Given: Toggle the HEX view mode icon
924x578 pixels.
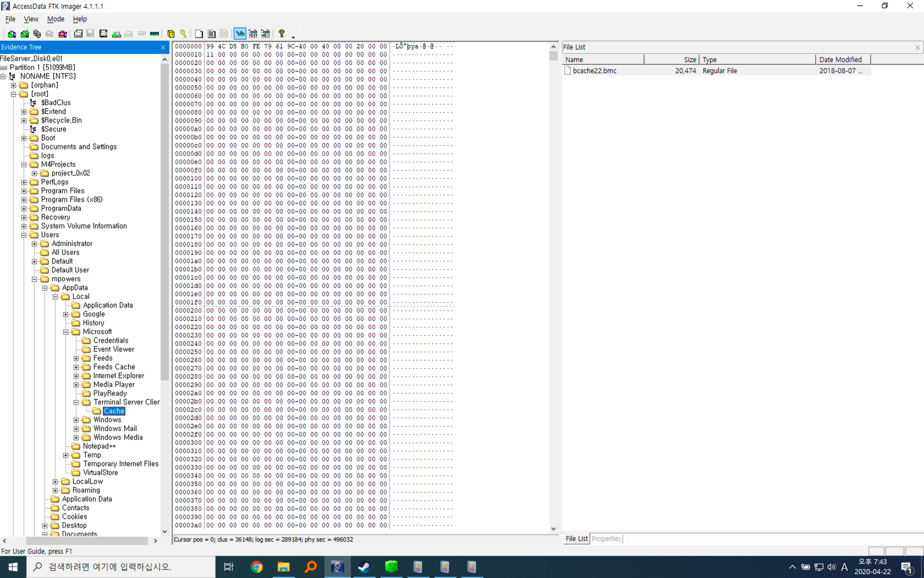Looking at the screenshot, I should click(266, 34).
